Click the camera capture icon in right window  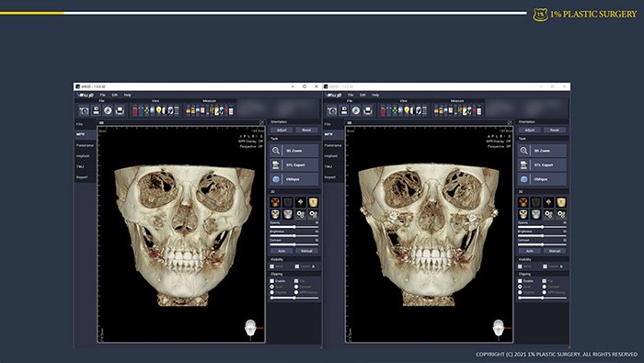(x=332, y=111)
